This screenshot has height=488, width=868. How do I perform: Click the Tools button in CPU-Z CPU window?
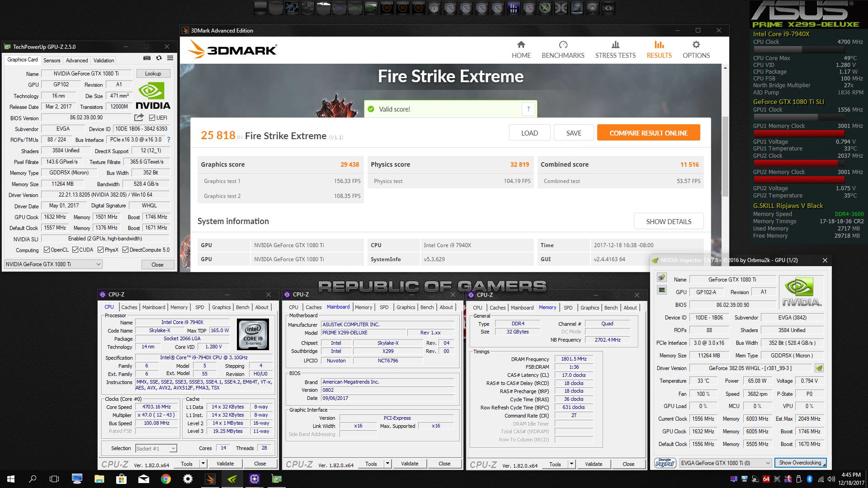pos(187,464)
